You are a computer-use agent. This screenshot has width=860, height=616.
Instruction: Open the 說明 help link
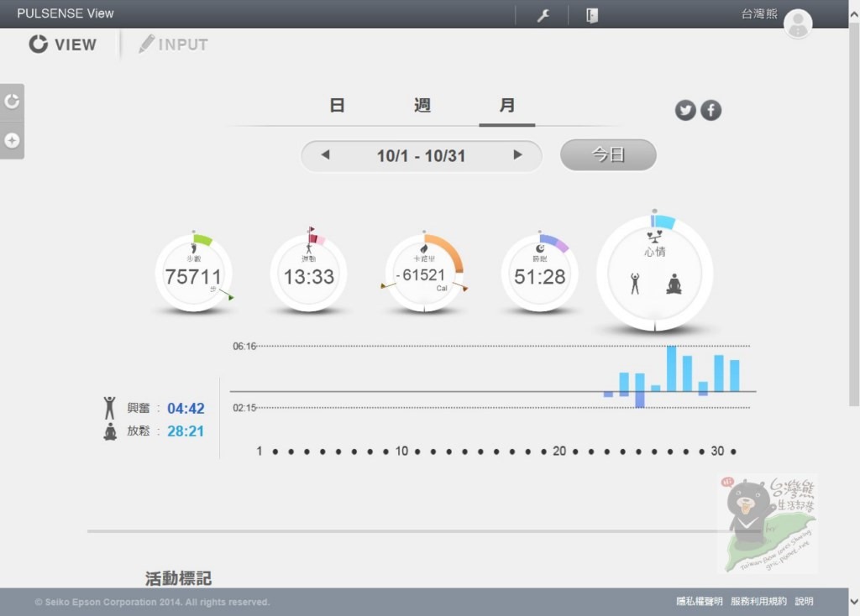click(804, 601)
